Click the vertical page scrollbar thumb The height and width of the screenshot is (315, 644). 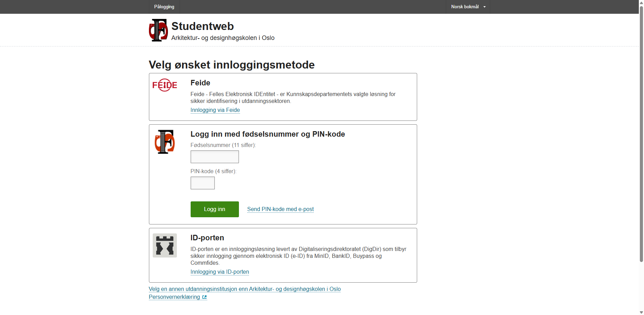click(x=641, y=134)
